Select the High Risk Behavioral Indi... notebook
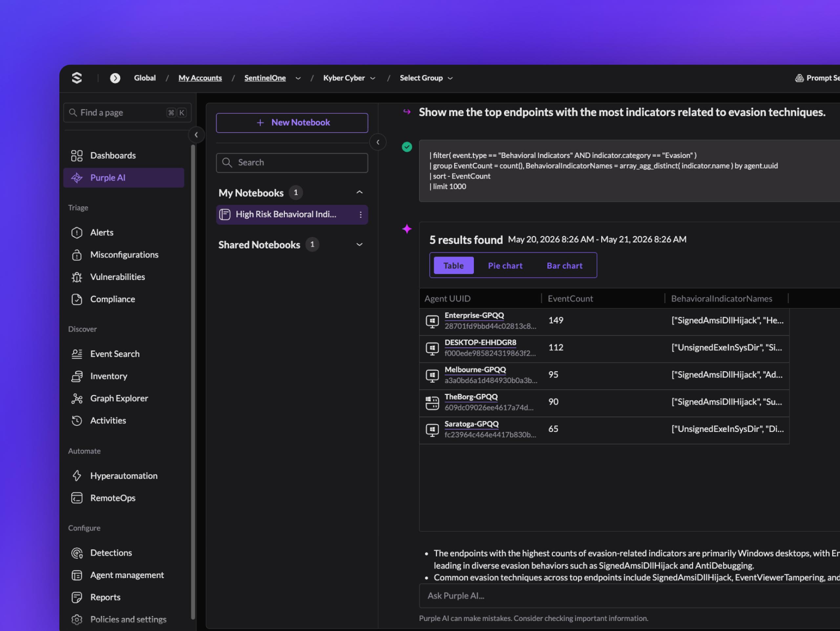This screenshot has width=840, height=631. (x=292, y=215)
